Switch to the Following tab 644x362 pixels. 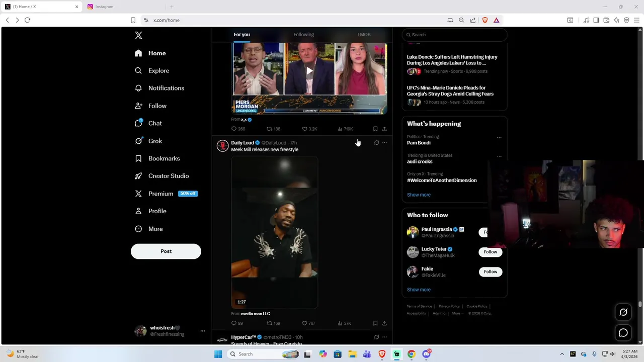point(303,35)
